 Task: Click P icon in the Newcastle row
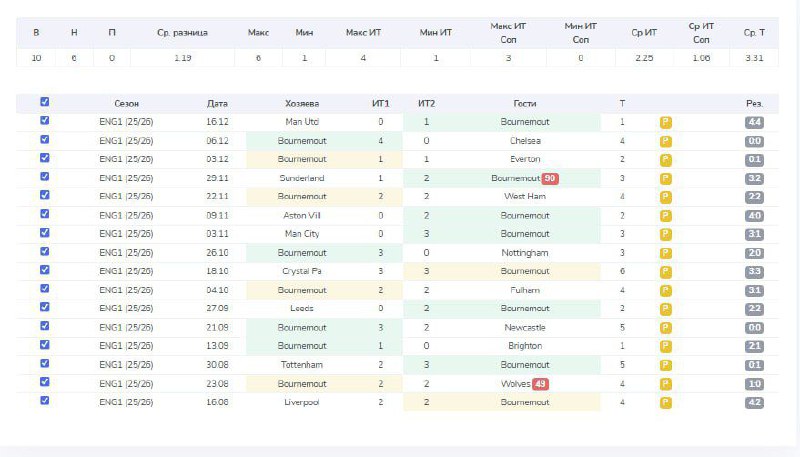(x=665, y=327)
